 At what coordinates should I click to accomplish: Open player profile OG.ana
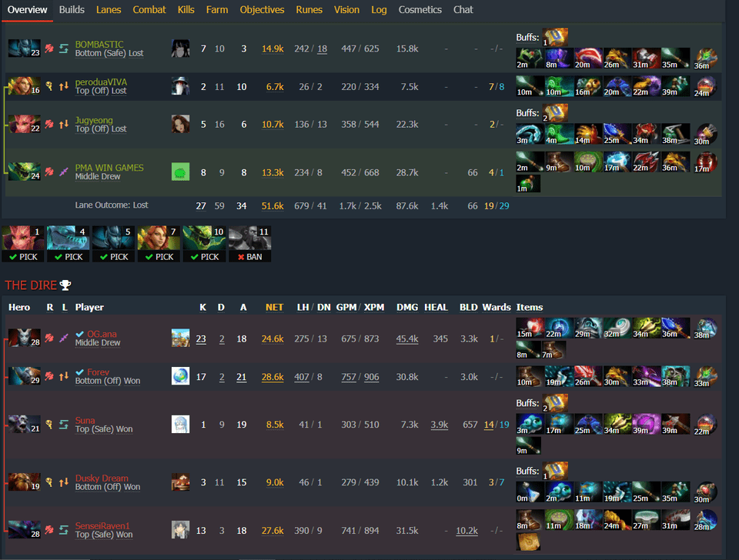[102, 334]
